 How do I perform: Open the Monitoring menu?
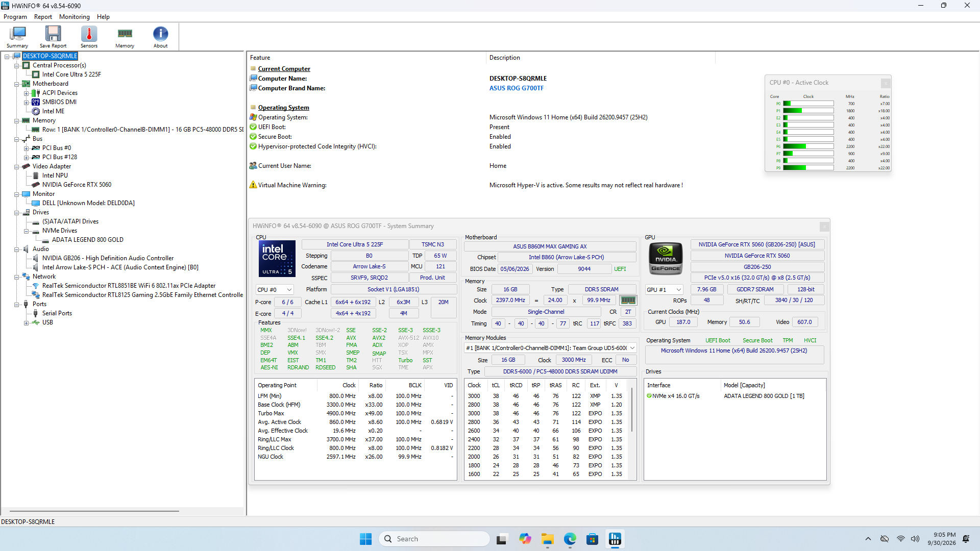[74, 17]
